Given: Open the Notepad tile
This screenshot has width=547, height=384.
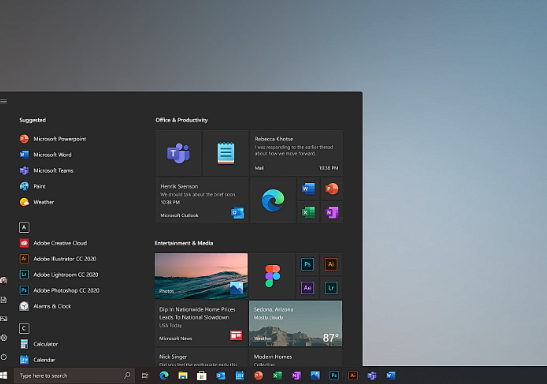Looking at the screenshot, I should (x=226, y=153).
